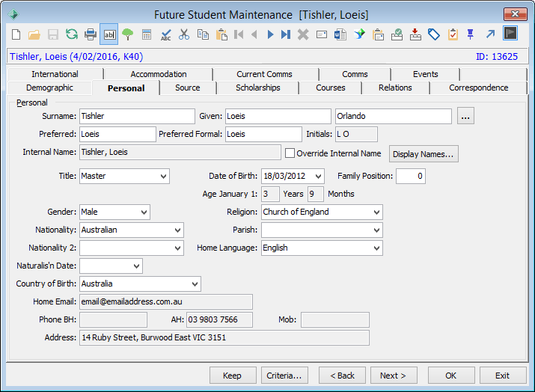Viewport: 535px width, 392px height.
Task: Click the clipboard with checkmark icon
Action: coord(453,34)
